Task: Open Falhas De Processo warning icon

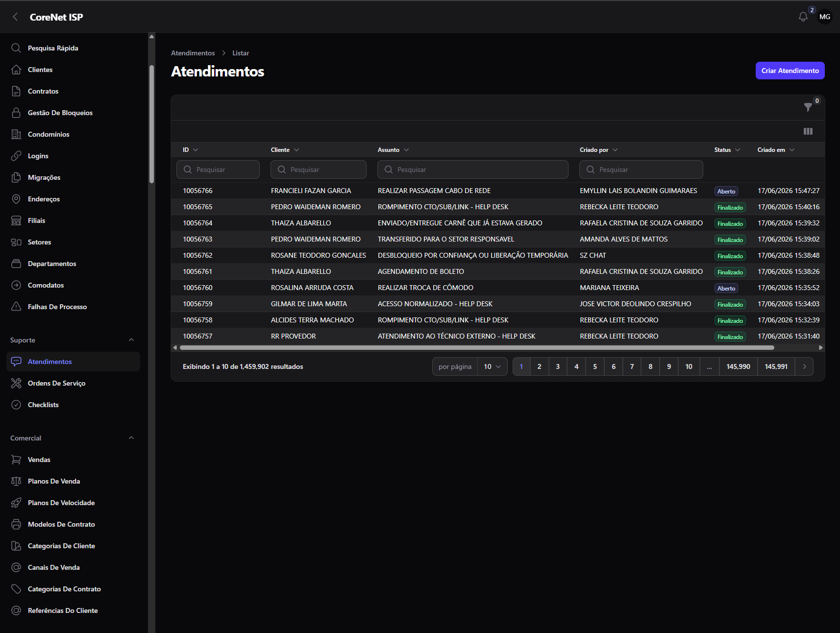Action: point(16,307)
